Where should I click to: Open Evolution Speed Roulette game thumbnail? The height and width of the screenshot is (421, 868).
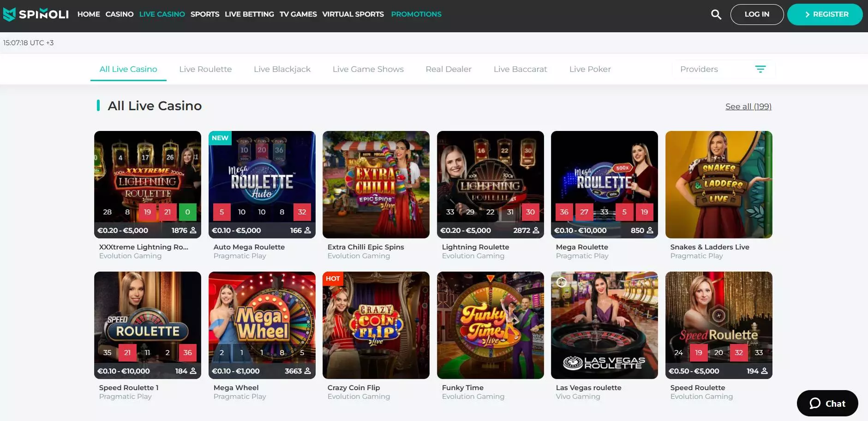[719, 325]
